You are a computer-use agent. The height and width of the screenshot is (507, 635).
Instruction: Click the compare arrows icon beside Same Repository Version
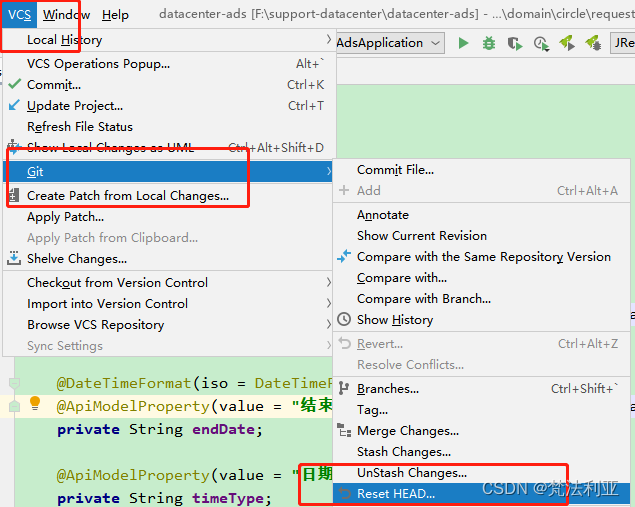[x=344, y=256]
